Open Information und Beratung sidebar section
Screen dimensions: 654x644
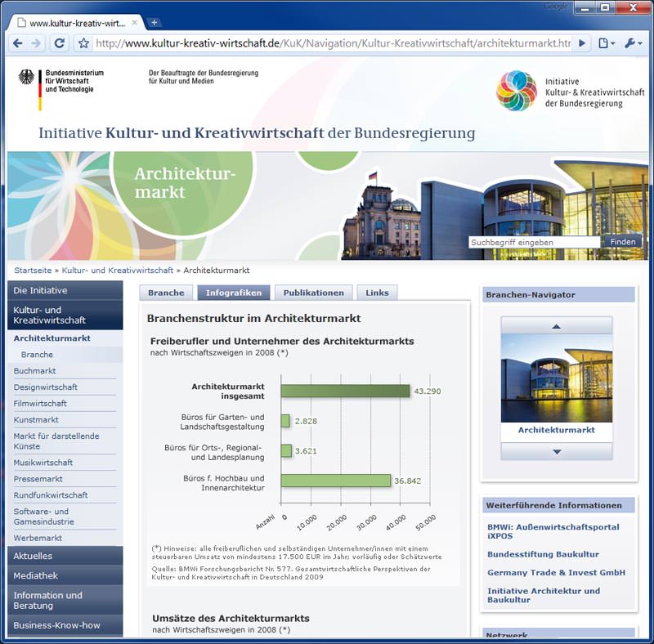coord(65,600)
